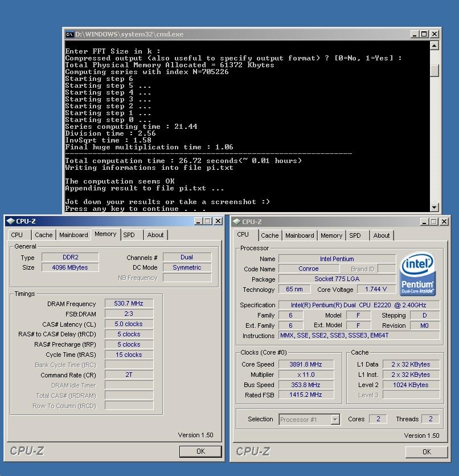The image size is (459, 476).
Task: Minimize the left CPU-Z window
Action: click(198, 221)
